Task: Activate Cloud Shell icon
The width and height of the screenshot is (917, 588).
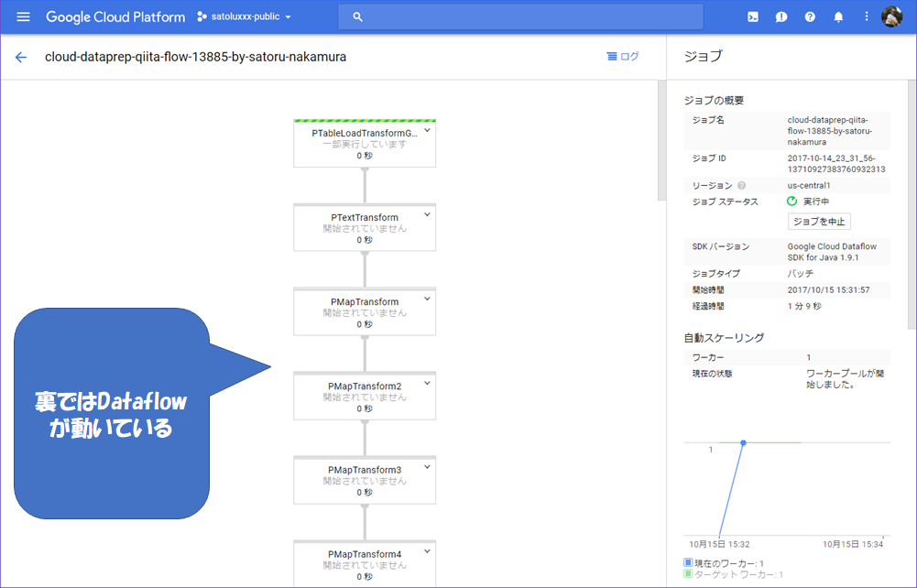Action: pyautogui.click(x=753, y=17)
